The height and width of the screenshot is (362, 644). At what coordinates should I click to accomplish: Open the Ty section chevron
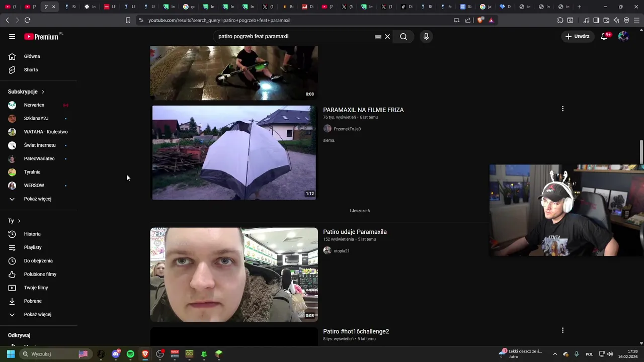pyautogui.click(x=19, y=221)
